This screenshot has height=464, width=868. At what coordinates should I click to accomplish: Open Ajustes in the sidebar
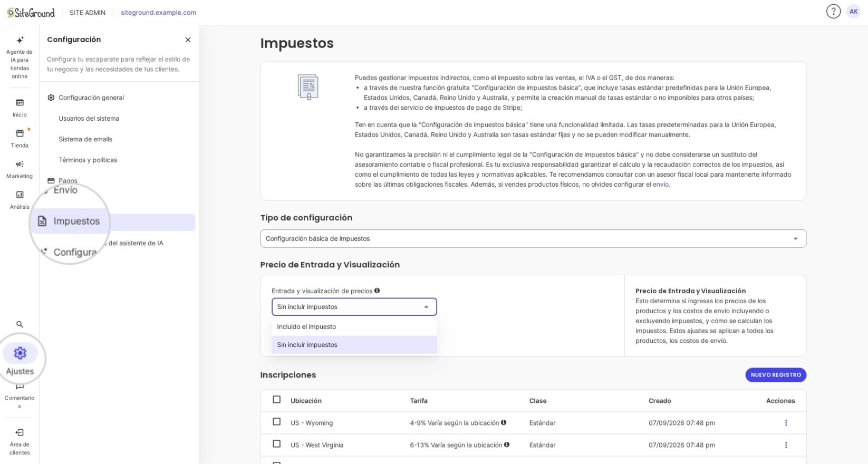click(20, 360)
